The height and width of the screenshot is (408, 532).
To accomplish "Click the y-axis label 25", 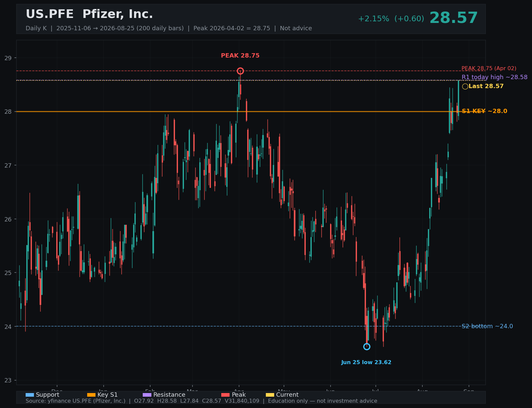I will [8, 273].
